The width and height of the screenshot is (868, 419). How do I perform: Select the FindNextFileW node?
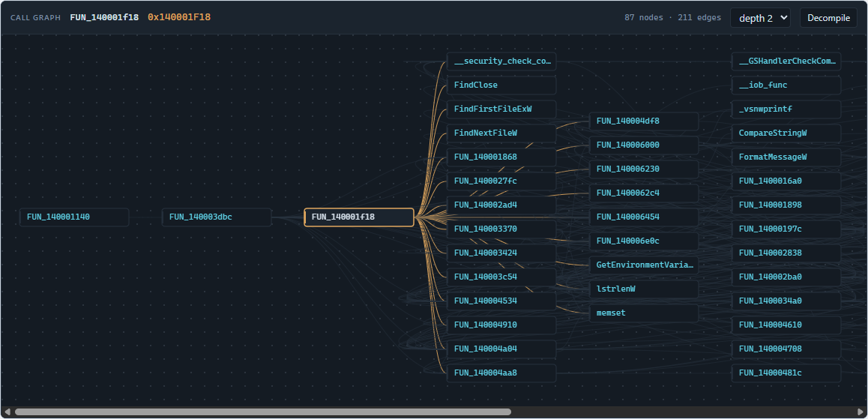click(501, 133)
